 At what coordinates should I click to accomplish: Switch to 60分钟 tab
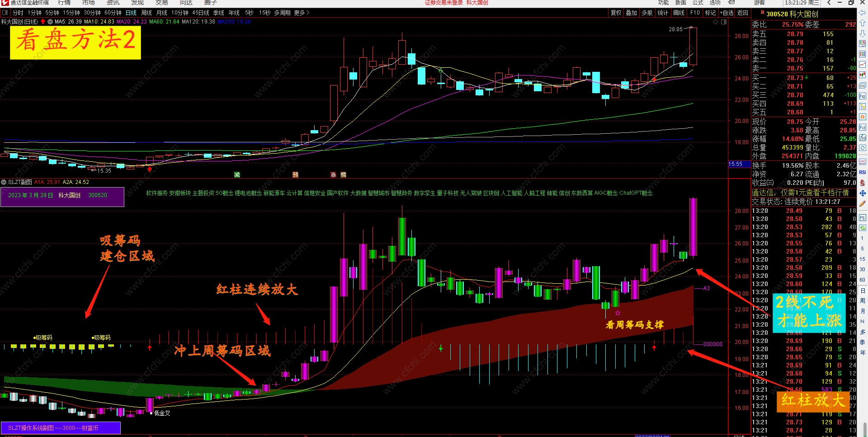[x=113, y=13]
